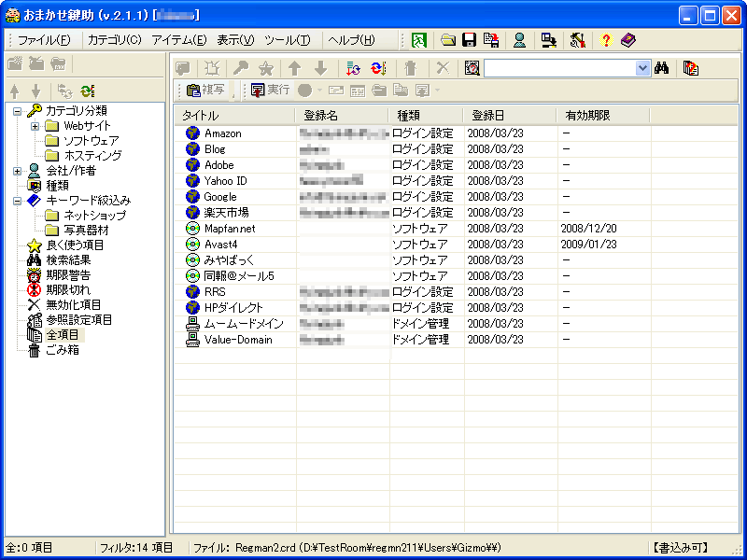This screenshot has width=747, height=560.
Task: Click the gray record circle icon
Action: (x=305, y=90)
